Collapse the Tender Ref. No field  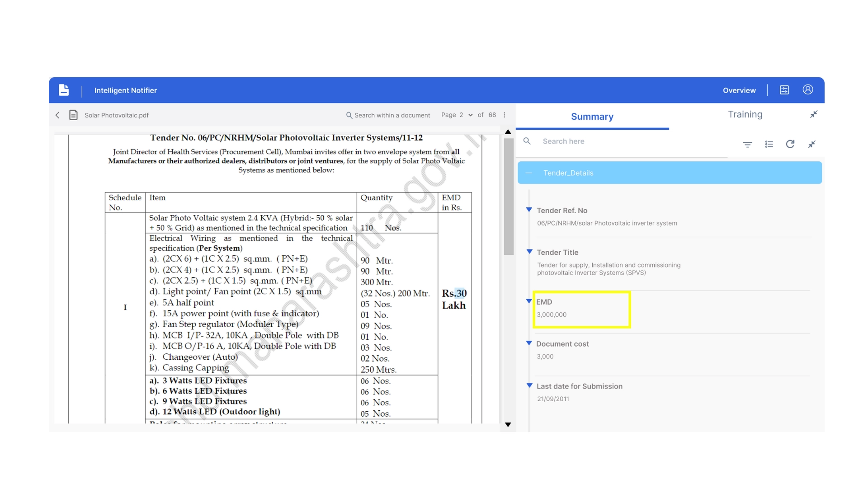(x=529, y=210)
